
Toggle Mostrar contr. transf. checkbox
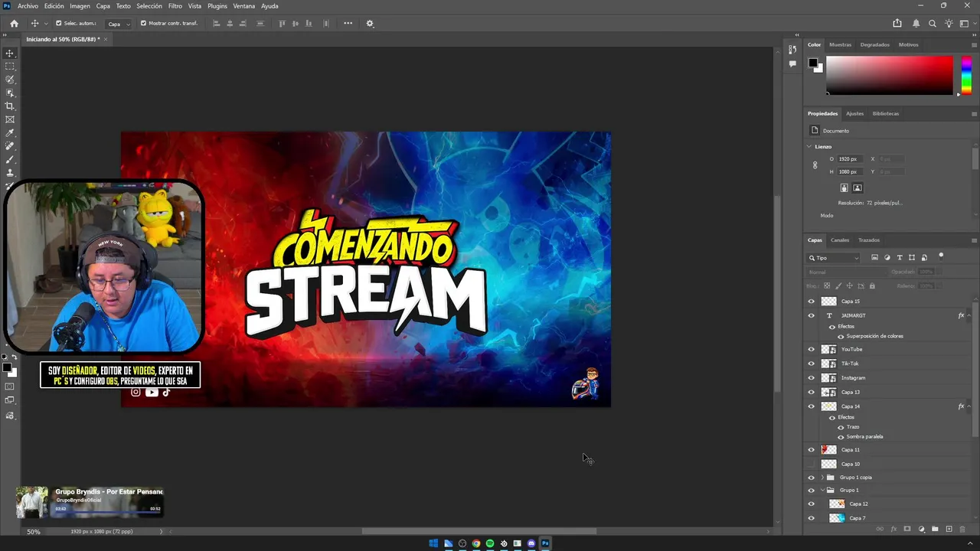pyautogui.click(x=143, y=24)
